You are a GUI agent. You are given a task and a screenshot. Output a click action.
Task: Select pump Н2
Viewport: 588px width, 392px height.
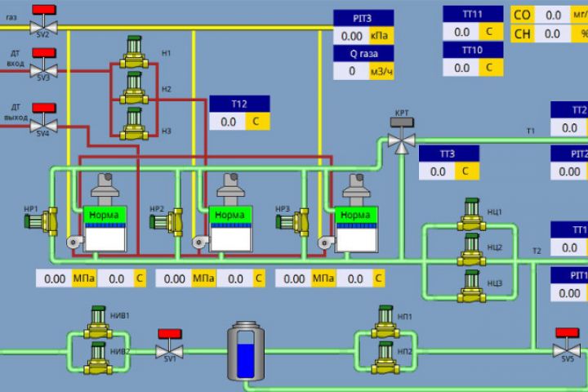134,88
